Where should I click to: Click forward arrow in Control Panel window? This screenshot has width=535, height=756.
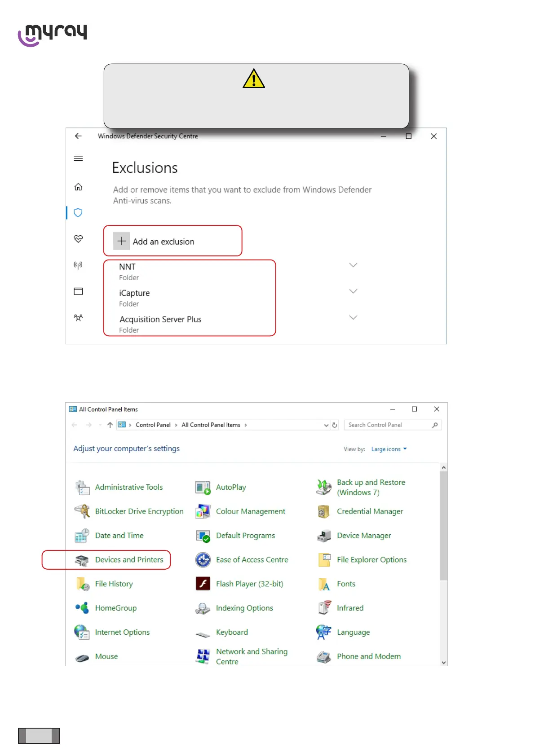pyautogui.click(x=88, y=425)
